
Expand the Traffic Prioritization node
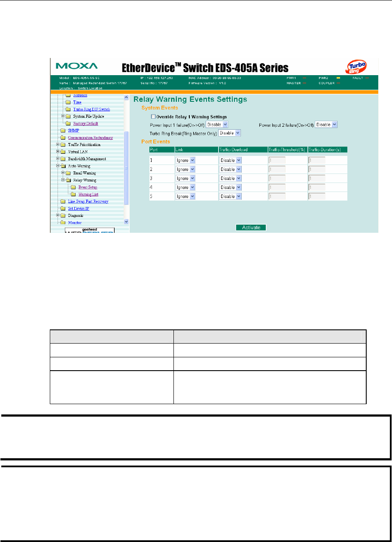(58, 144)
